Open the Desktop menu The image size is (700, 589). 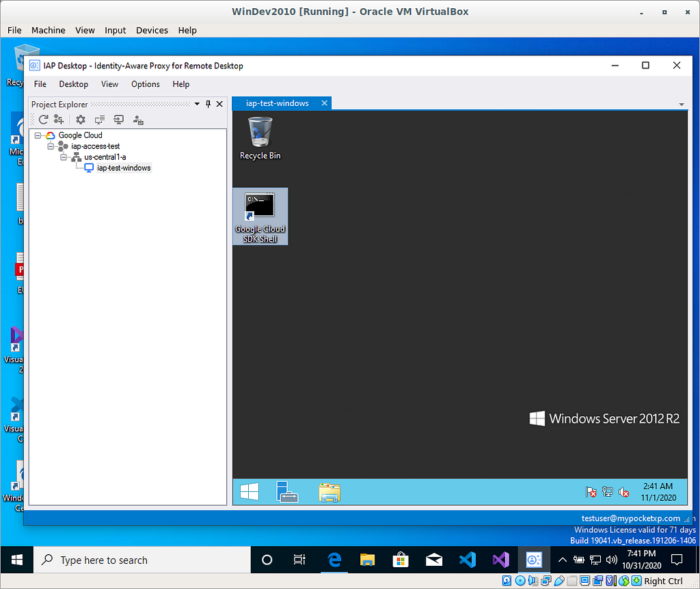point(74,84)
